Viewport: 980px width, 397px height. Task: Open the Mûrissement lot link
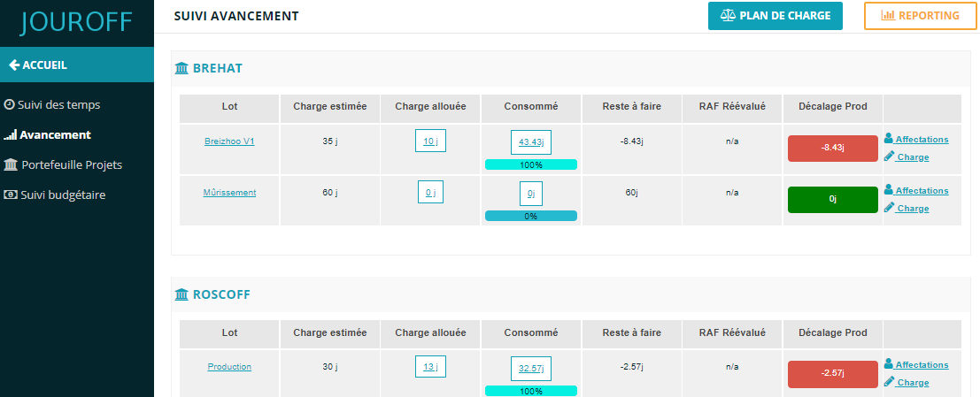point(229,192)
